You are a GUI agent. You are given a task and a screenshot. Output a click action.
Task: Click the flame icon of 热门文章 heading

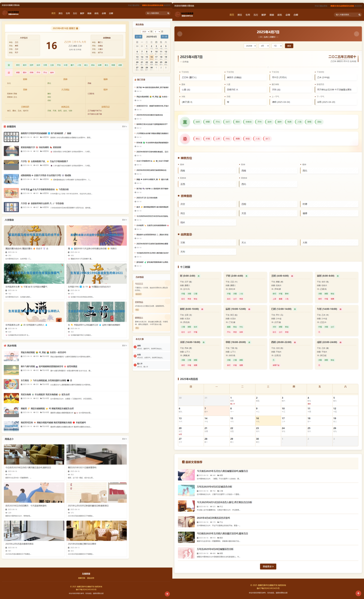tap(135, 80)
